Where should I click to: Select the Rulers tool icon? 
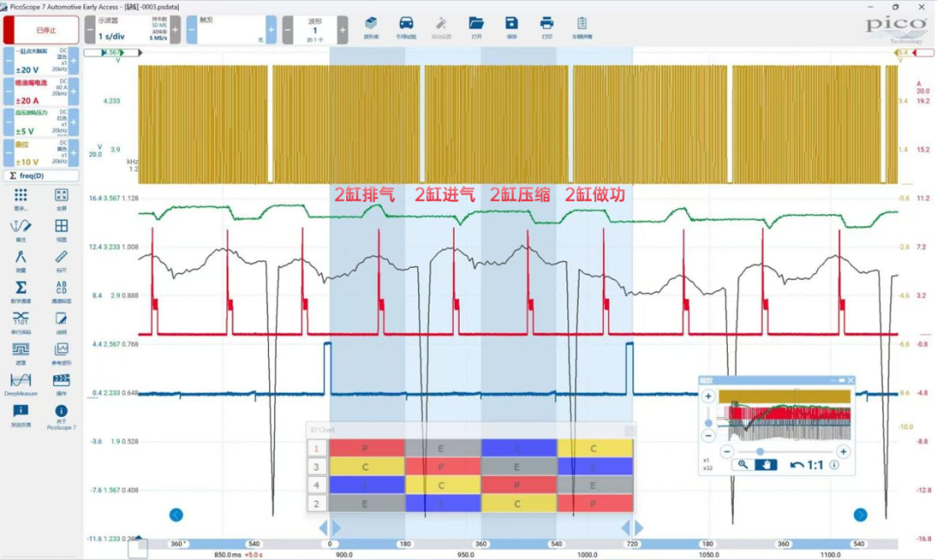coord(61,260)
